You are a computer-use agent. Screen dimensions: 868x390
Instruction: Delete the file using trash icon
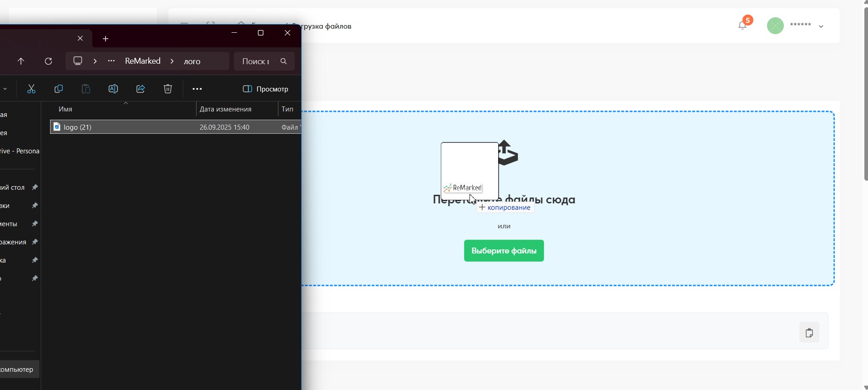point(168,89)
